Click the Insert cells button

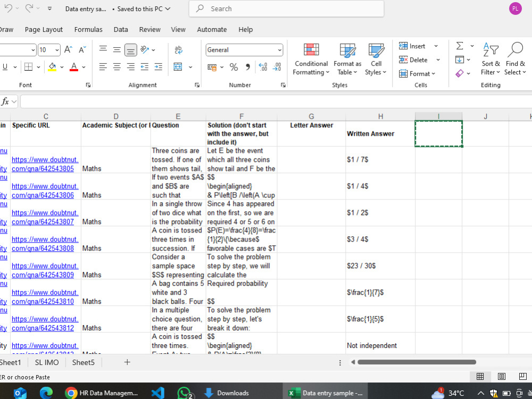pos(412,46)
